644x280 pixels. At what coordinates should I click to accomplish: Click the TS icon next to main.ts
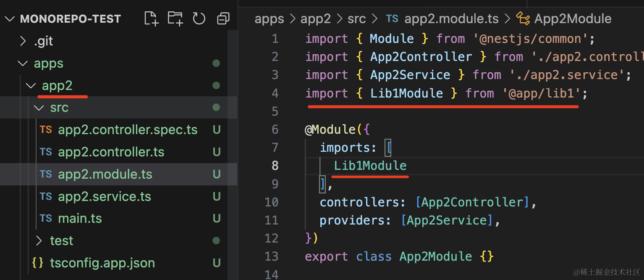(x=46, y=218)
